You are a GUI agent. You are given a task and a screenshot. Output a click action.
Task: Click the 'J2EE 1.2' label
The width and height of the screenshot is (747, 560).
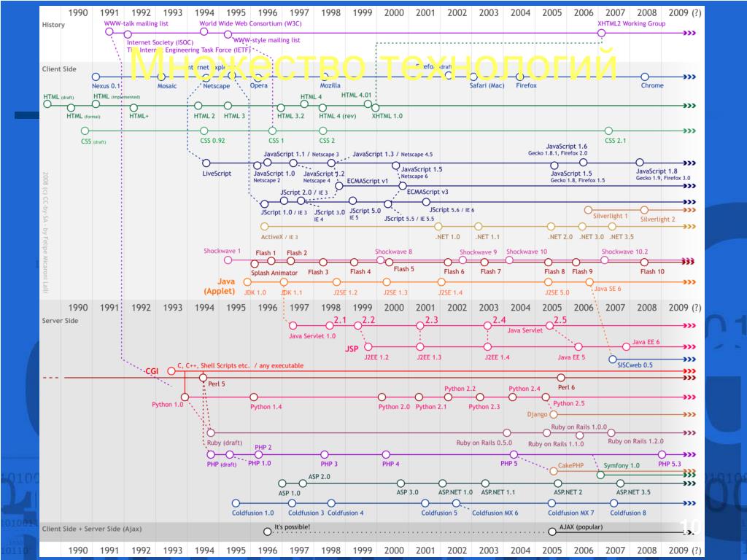click(x=376, y=357)
